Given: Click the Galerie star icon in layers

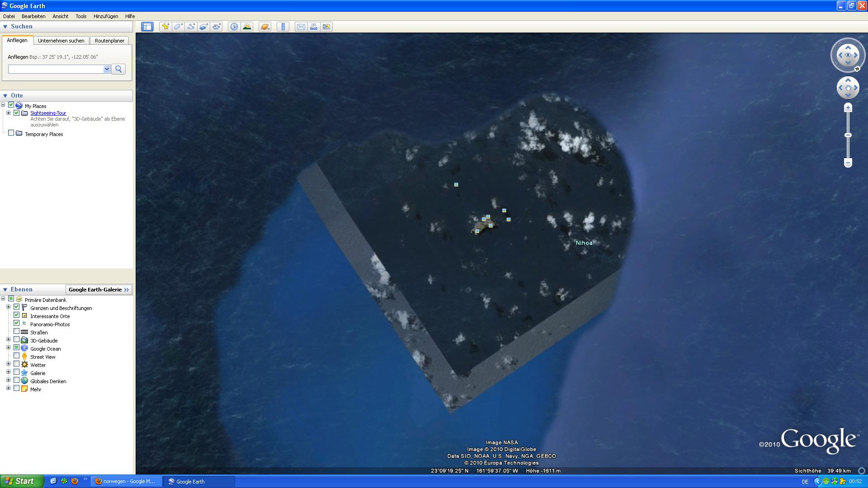Looking at the screenshot, I should click(x=24, y=373).
